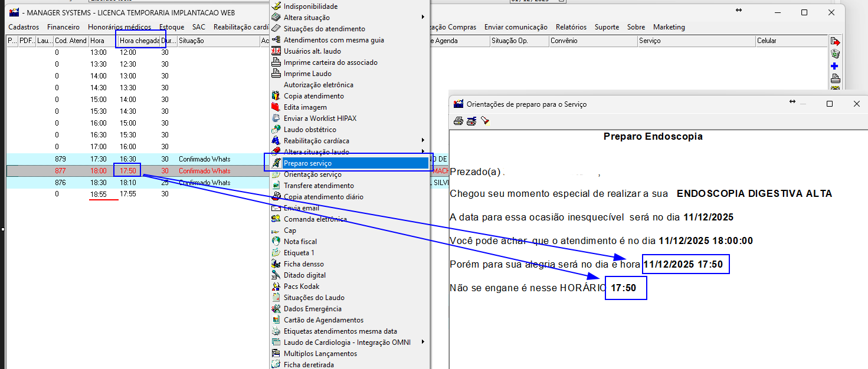The width and height of the screenshot is (868, 369).
Task: Click the print setup icon in preparo window
Action: (471, 121)
